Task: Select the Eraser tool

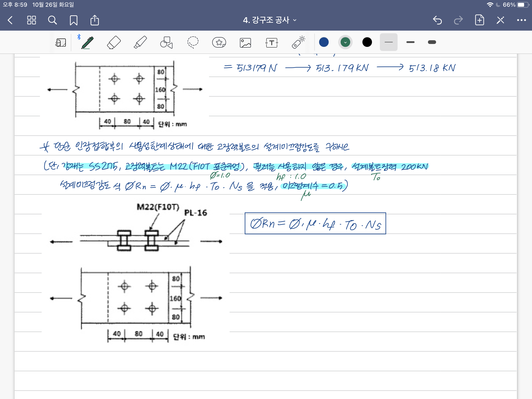Action: point(114,43)
